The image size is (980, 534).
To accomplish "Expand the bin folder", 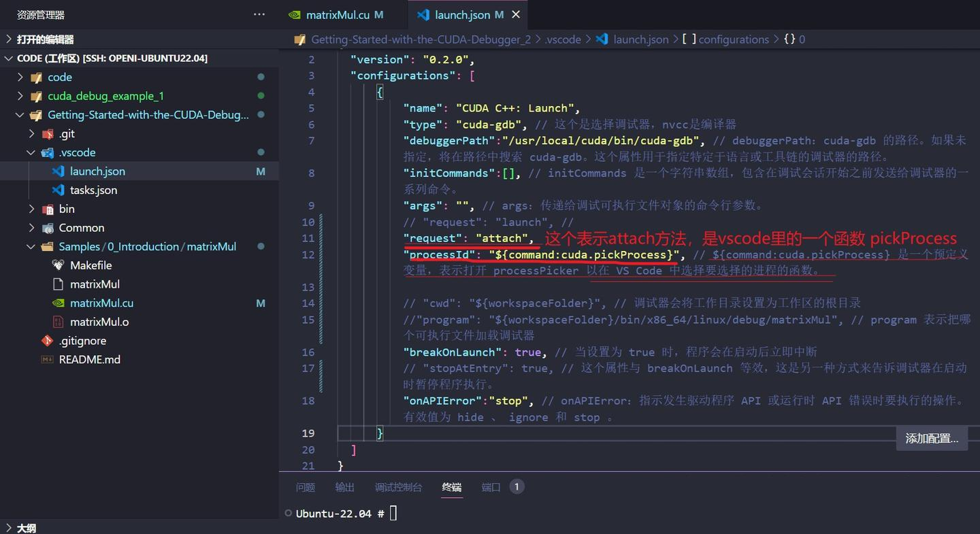I will 31,209.
